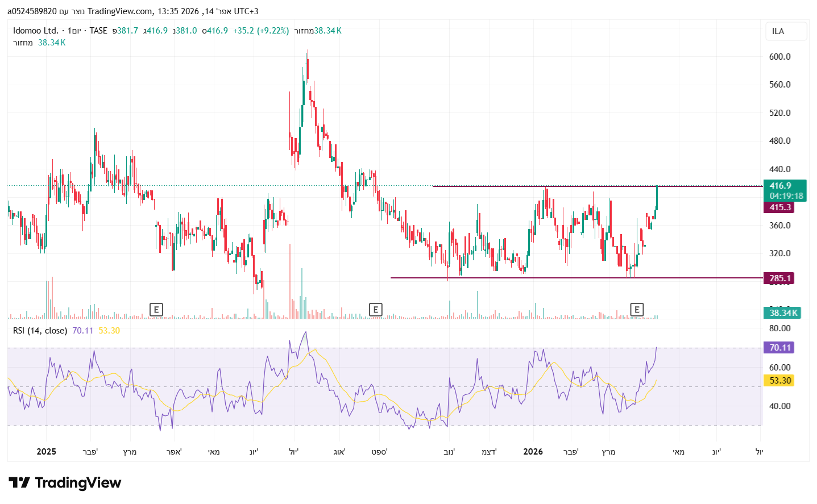Click the TASE exchange name in the header
This screenshot has width=817, height=504.
click(x=98, y=31)
